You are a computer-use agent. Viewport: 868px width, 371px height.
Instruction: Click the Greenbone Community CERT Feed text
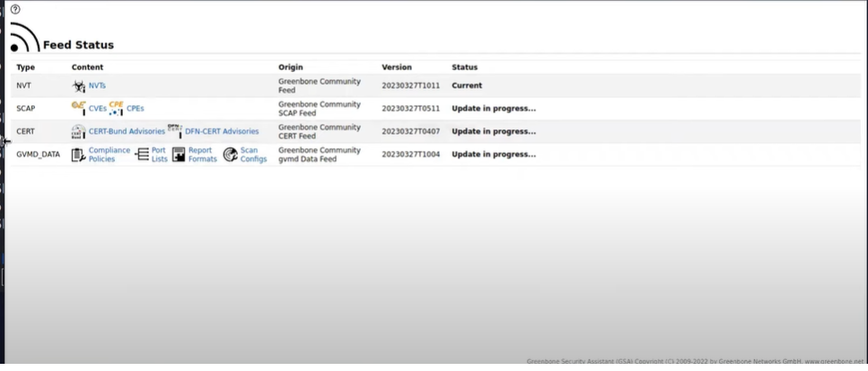pyautogui.click(x=320, y=132)
